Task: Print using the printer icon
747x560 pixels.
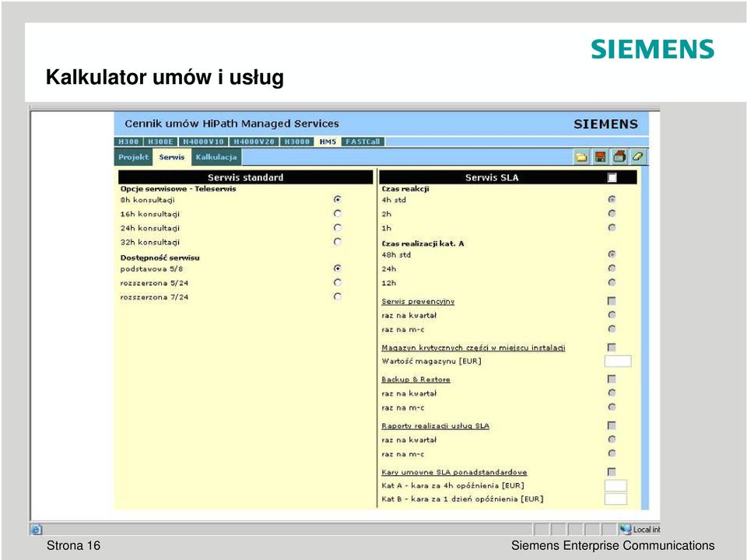Action: click(x=619, y=156)
